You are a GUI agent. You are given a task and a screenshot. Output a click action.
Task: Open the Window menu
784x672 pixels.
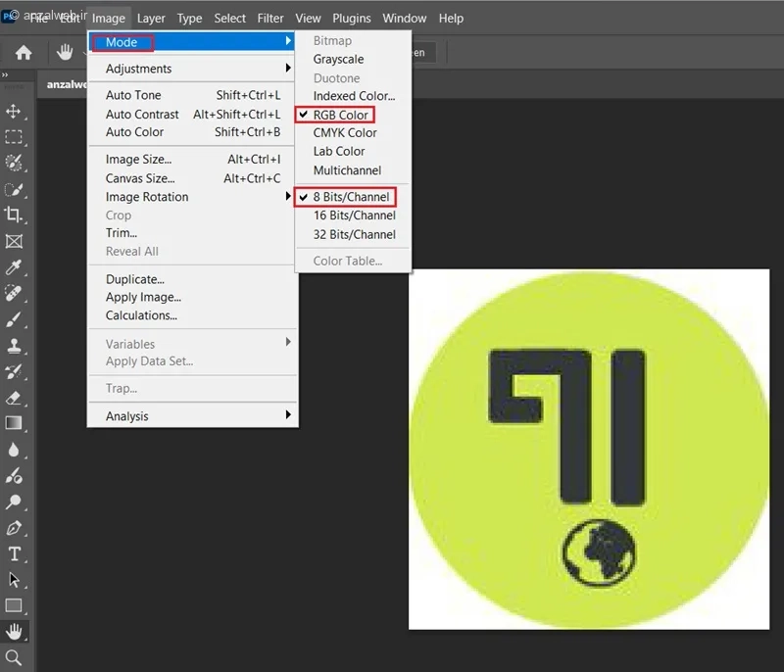click(405, 19)
